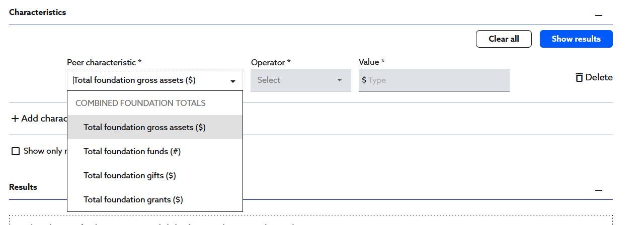Select Total foundation funds (#) option
This screenshot has height=225, width=644.
(155, 151)
